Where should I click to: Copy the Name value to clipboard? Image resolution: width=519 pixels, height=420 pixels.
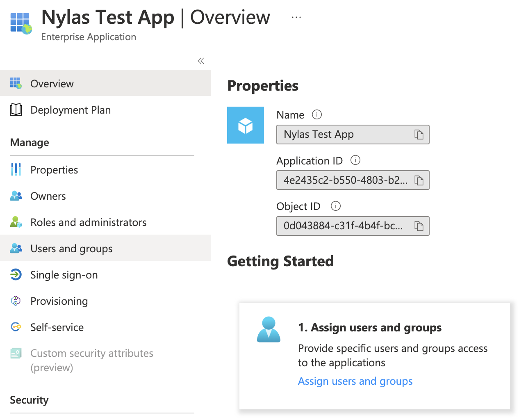click(x=419, y=135)
